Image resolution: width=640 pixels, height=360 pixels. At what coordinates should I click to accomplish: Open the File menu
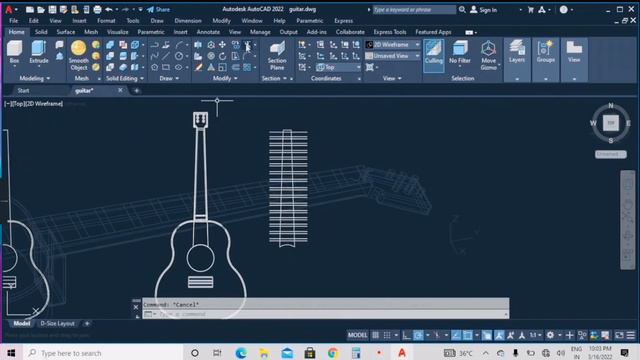click(13, 21)
